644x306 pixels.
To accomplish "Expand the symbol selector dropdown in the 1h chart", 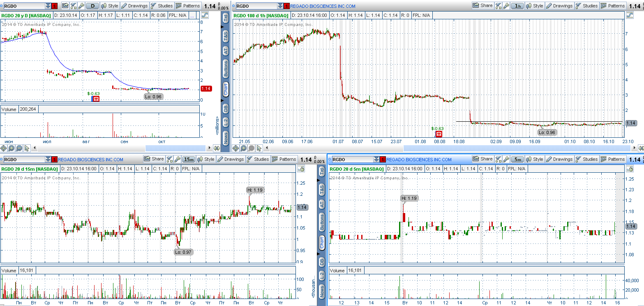I will [280, 6].
